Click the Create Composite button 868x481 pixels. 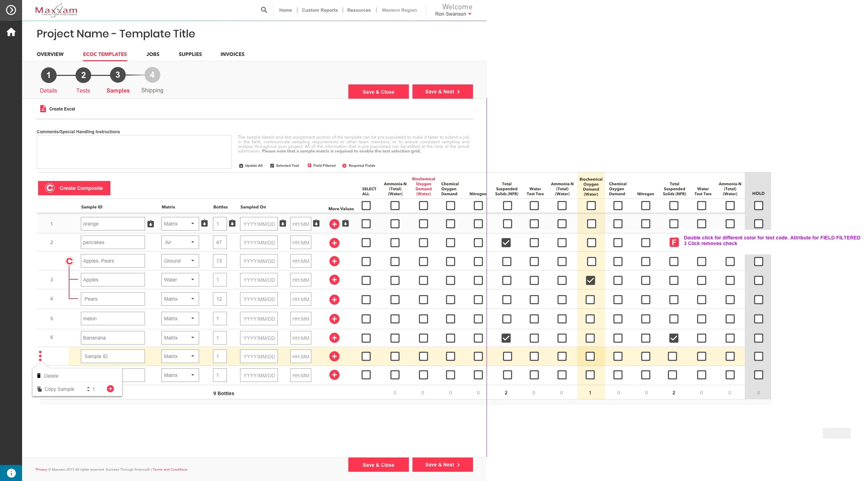pyautogui.click(x=74, y=188)
